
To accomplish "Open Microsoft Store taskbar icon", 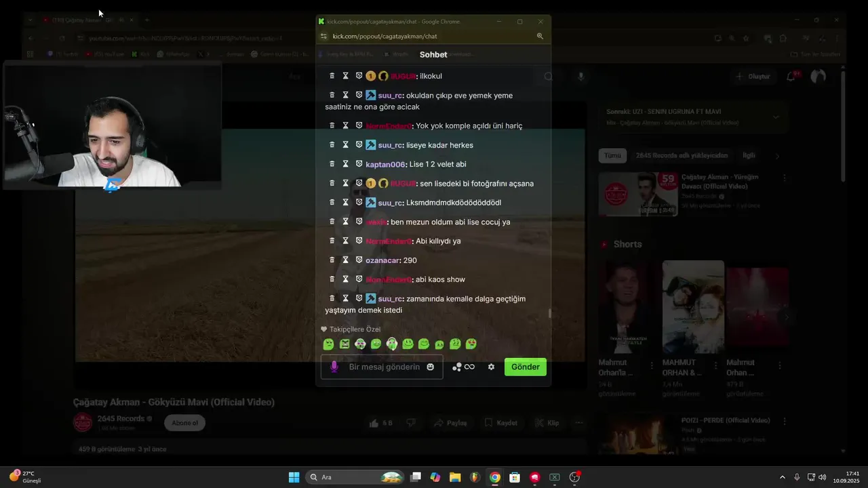I will point(515,477).
